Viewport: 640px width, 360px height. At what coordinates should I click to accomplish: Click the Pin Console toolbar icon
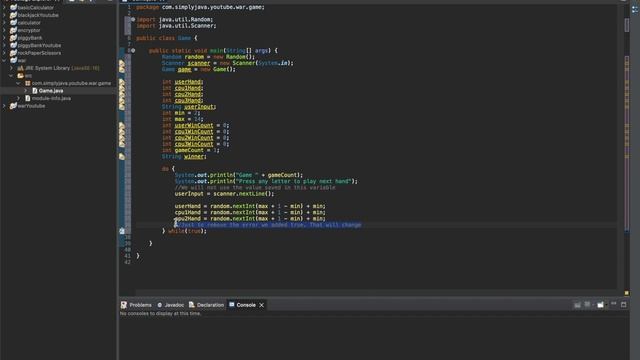coord(577,305)
